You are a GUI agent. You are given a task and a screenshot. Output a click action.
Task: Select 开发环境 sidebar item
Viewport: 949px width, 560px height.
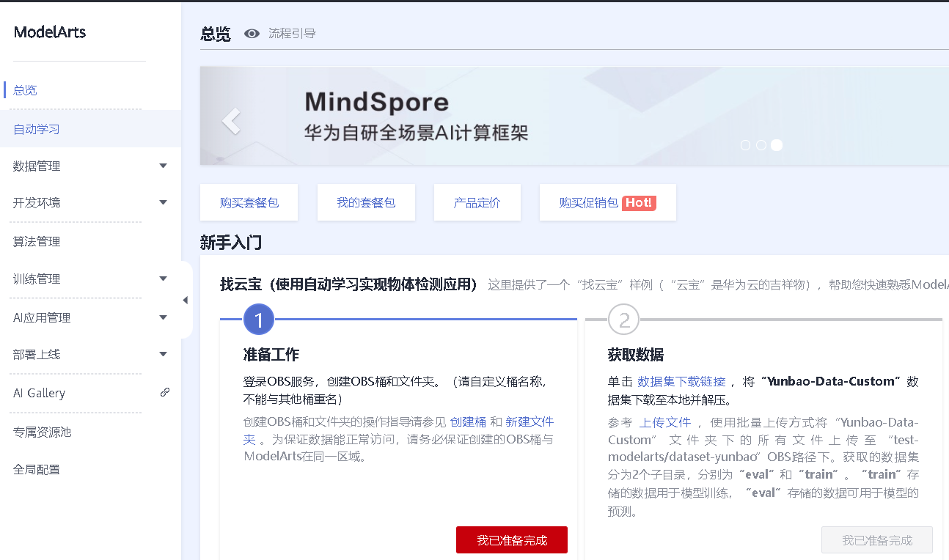point(36,202)
